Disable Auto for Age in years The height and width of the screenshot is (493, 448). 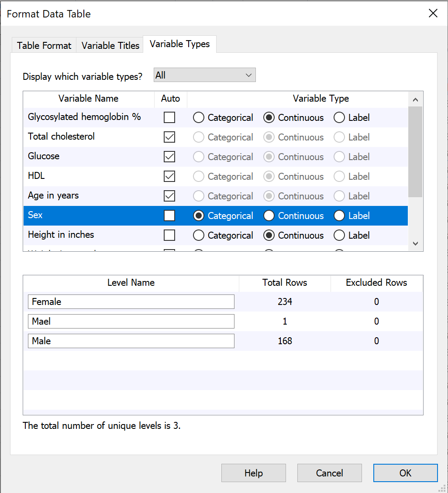click(x=169, y=196)
